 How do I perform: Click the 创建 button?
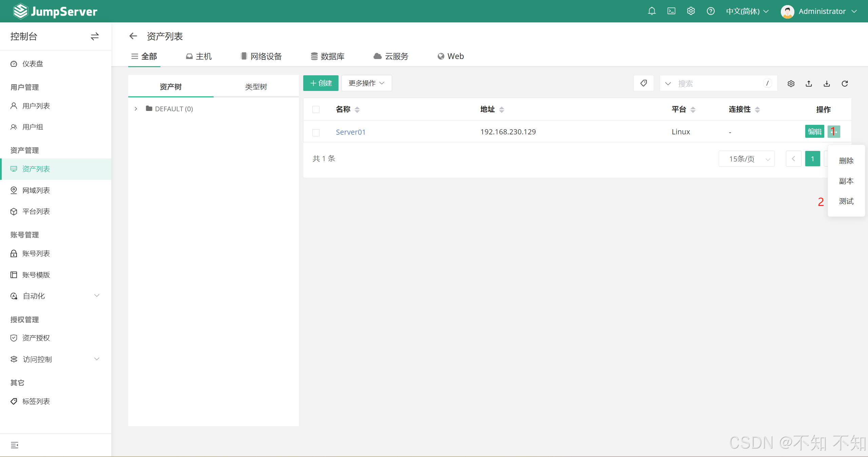click(x=321, y=83)
